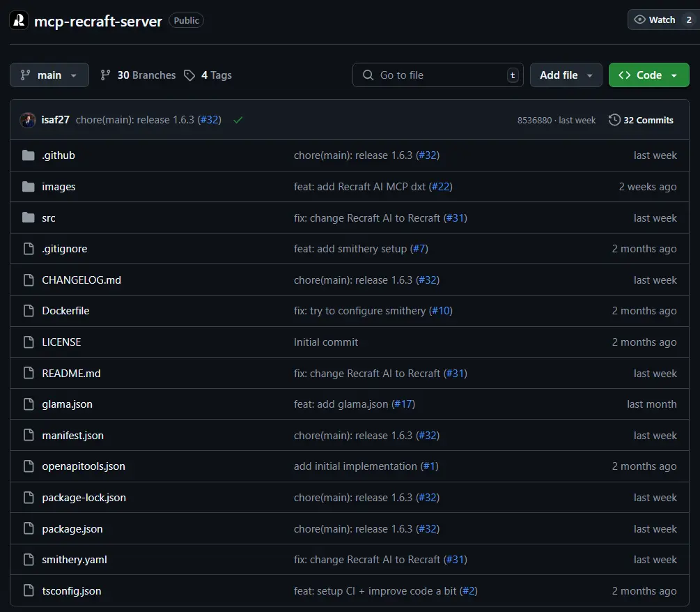Click the tags icon next to 4 Tags
700x612 pixels.
point(189,75)
